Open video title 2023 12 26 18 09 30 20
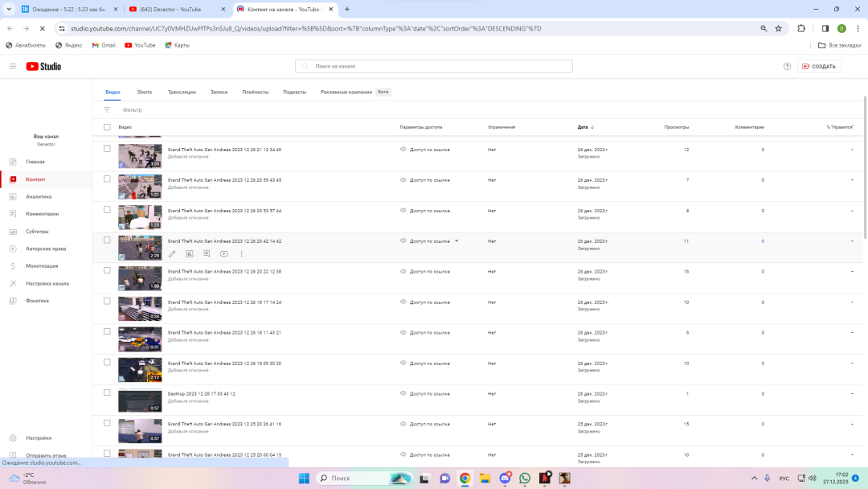 [x=224, y=364]
